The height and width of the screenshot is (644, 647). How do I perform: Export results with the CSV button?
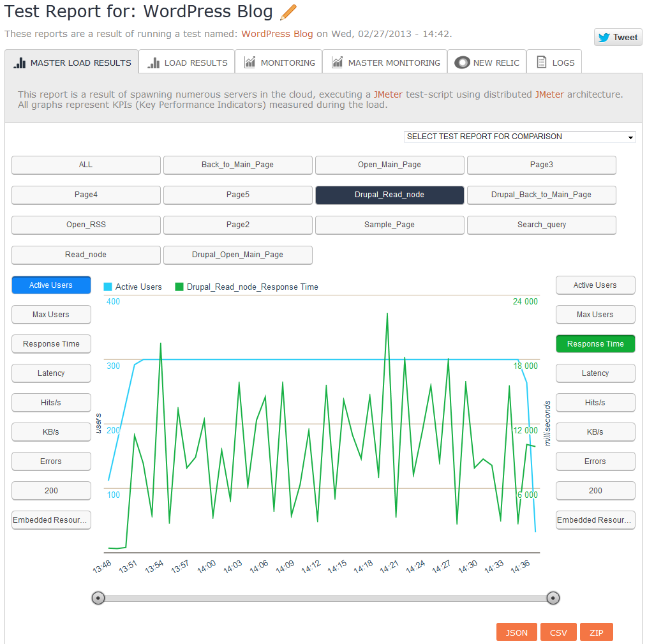(558, 633)
